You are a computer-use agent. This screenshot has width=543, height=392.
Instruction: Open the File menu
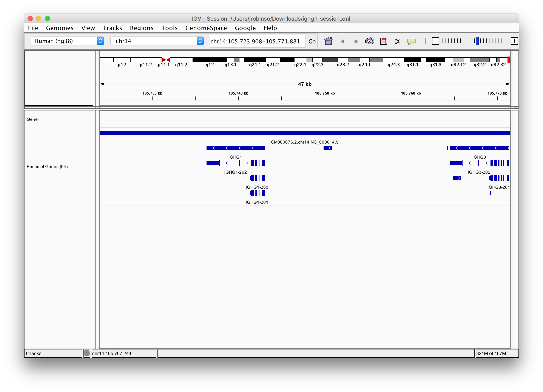(x=33, y=28)
